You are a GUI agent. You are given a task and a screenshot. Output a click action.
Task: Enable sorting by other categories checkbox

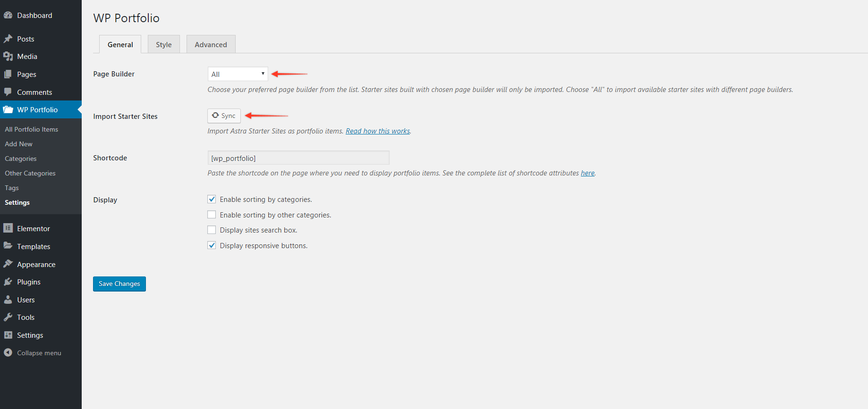pyautogui.click(x=212, y=215)
